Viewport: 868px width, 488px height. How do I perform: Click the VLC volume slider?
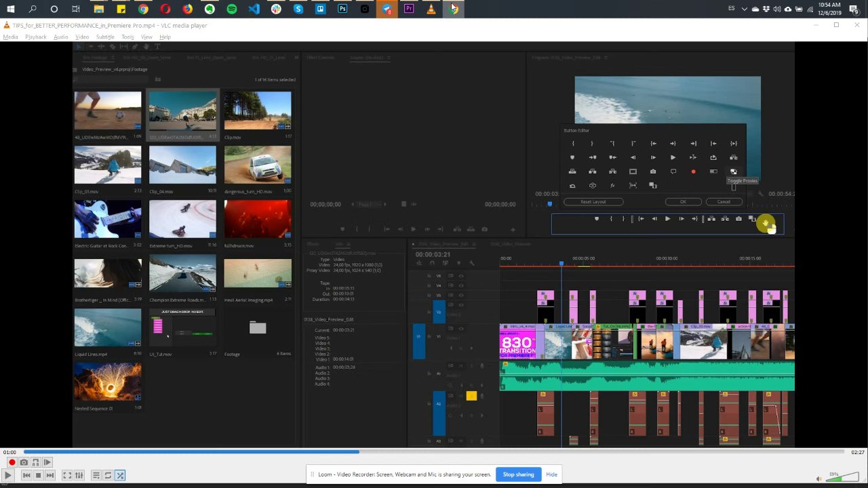click(x=841, y=478)
